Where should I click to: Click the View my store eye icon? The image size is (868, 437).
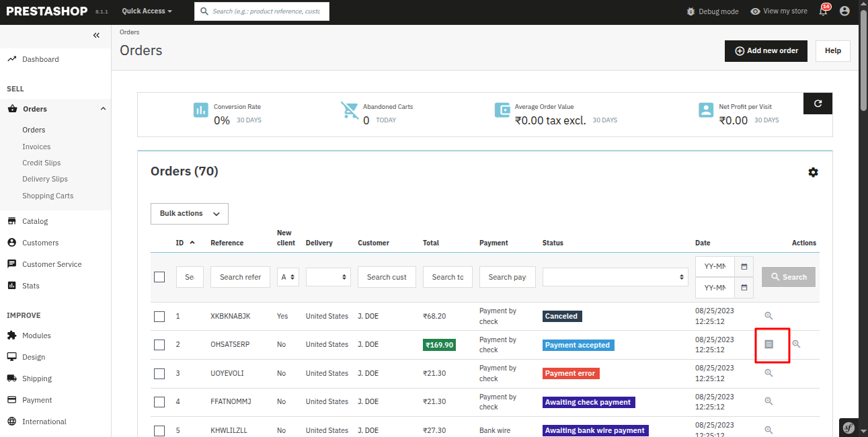tap(755, 11)
